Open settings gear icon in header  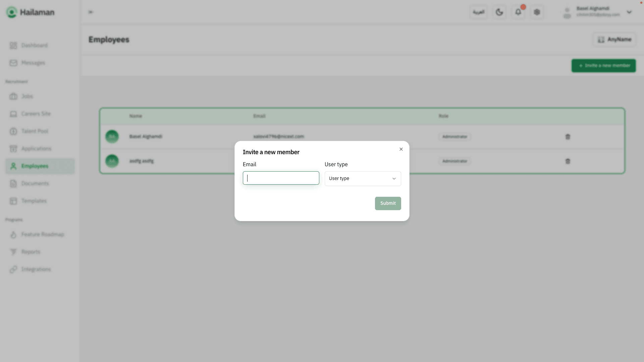click(537, 12)
